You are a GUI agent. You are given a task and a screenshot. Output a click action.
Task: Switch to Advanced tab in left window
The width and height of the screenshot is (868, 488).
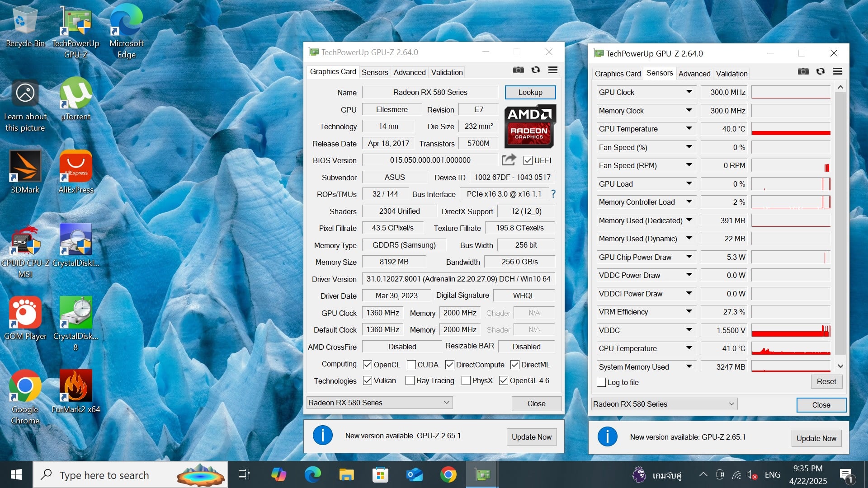pyautogui.click(x=410, y=72)
